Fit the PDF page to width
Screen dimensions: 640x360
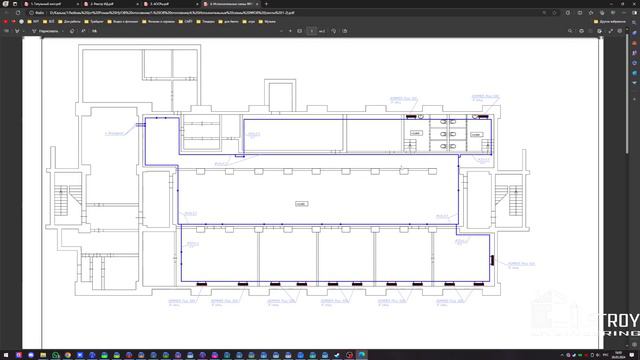tap(300, 31)
